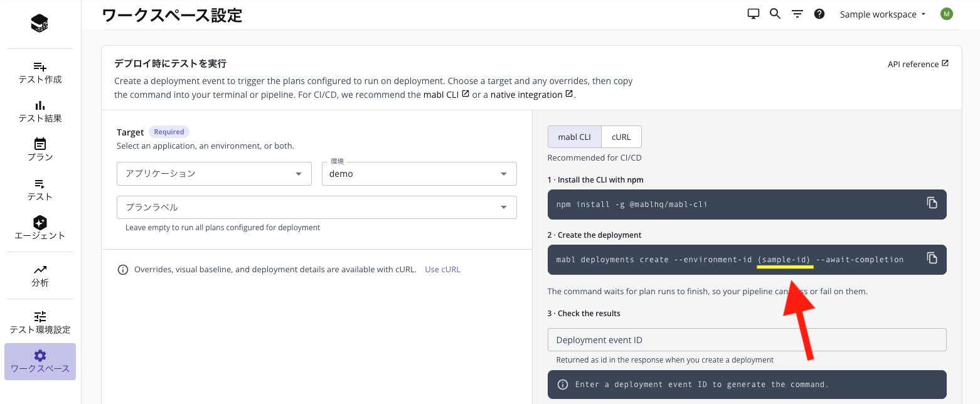The width and height of the screenshot is (980, 404).
Task: Click the overrides info icon
Action: pyautogui.click(x=123, y=270)
